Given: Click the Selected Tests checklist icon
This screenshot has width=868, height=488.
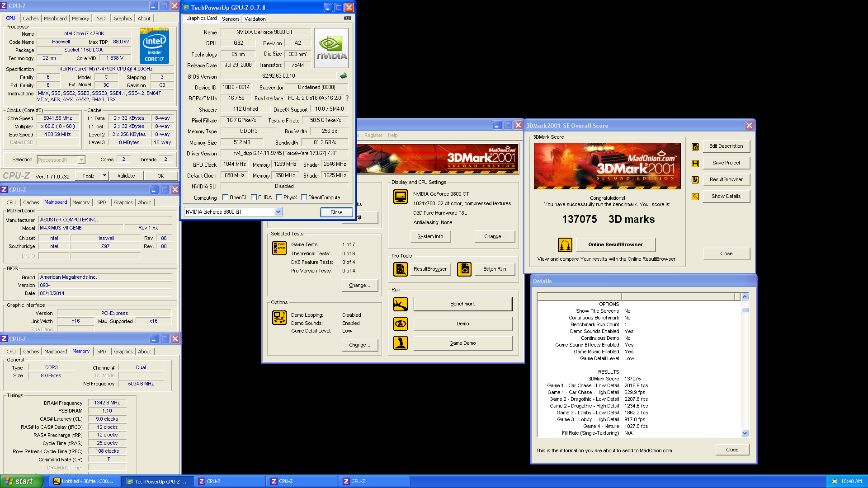Looking at the screenshot, I should click(279, 248).
